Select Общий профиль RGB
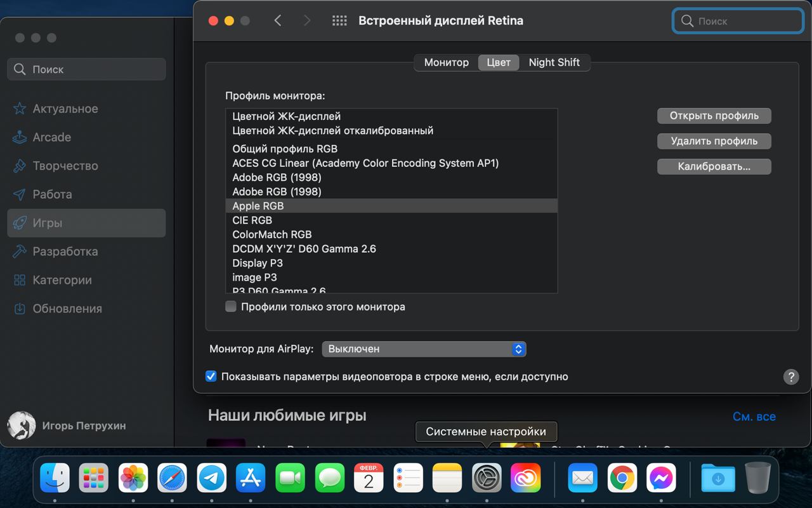 [x=391, y=149]
